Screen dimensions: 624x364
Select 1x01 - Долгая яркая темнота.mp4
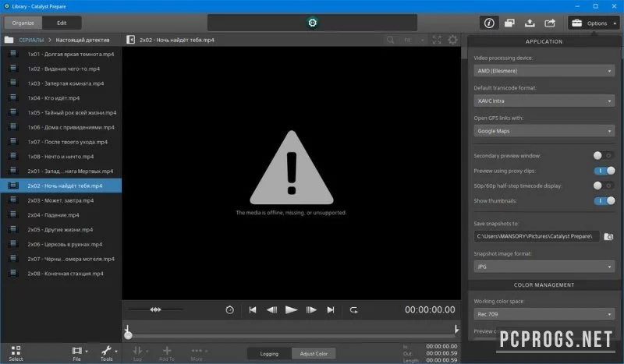[61, 54]
